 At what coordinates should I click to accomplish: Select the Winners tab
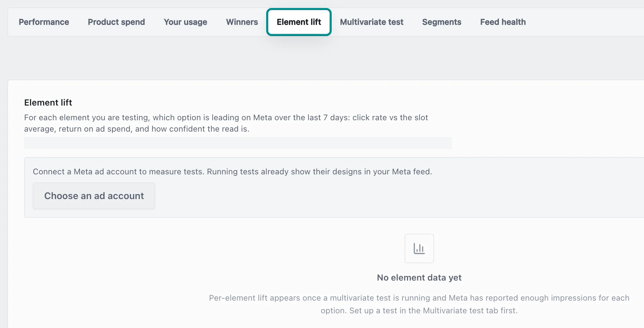click(242, 22)
